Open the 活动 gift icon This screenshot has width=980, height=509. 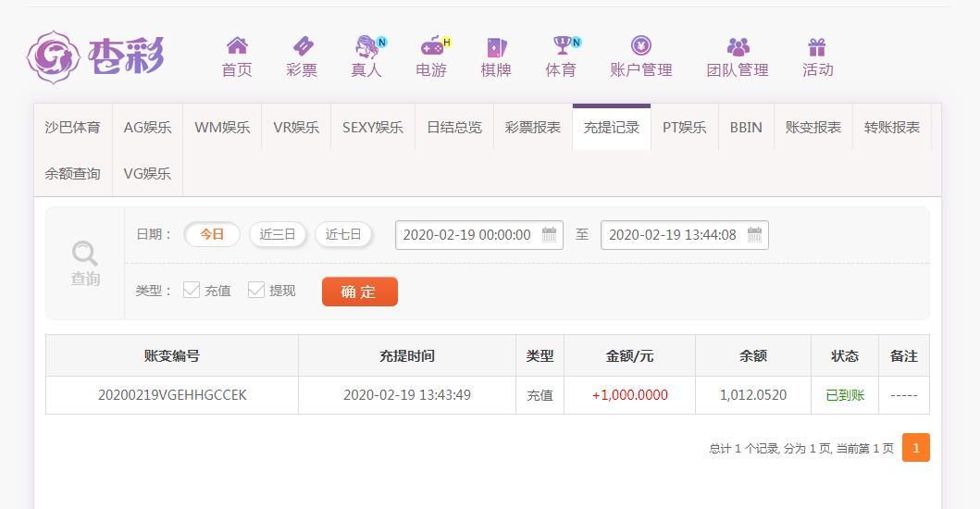[x=817, y=47]
